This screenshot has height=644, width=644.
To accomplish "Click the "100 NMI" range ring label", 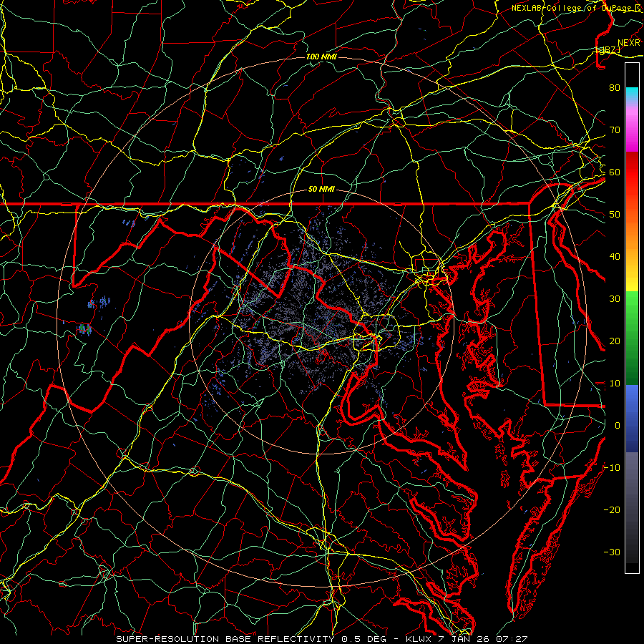I will click(x=321, y=57).
